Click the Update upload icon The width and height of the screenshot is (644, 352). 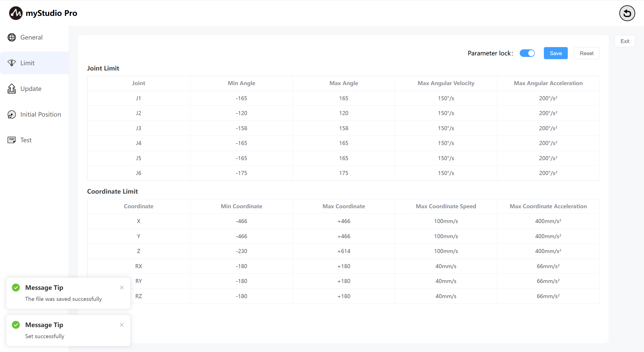[12, 89]
